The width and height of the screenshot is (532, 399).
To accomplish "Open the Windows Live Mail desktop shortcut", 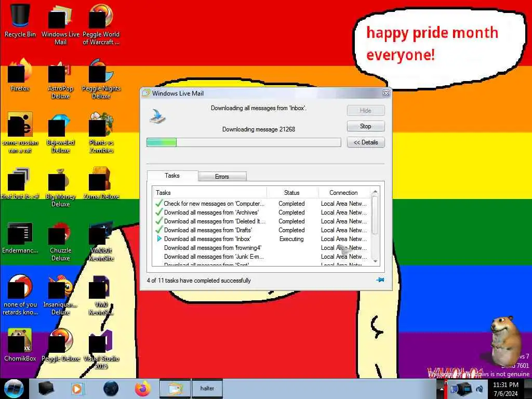I will pyautogui.click(x=60, y=24).
